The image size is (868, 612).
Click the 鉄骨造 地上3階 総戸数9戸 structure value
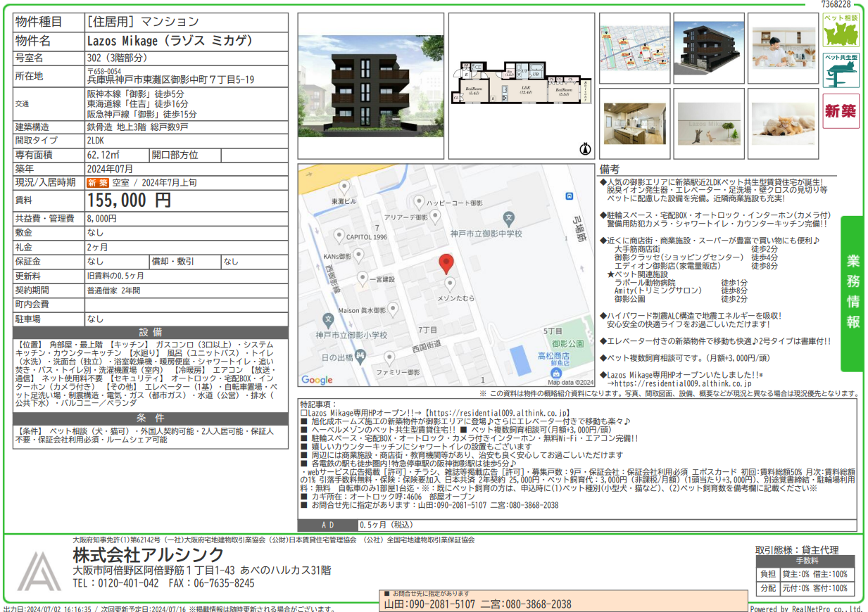(137, 127)
